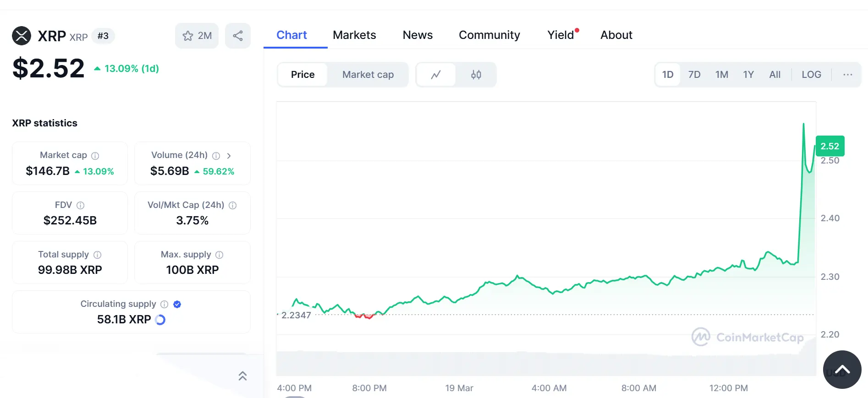Click the verified checkmark badge
This screenshot has width=868, height=398.
tap(177, 304)
